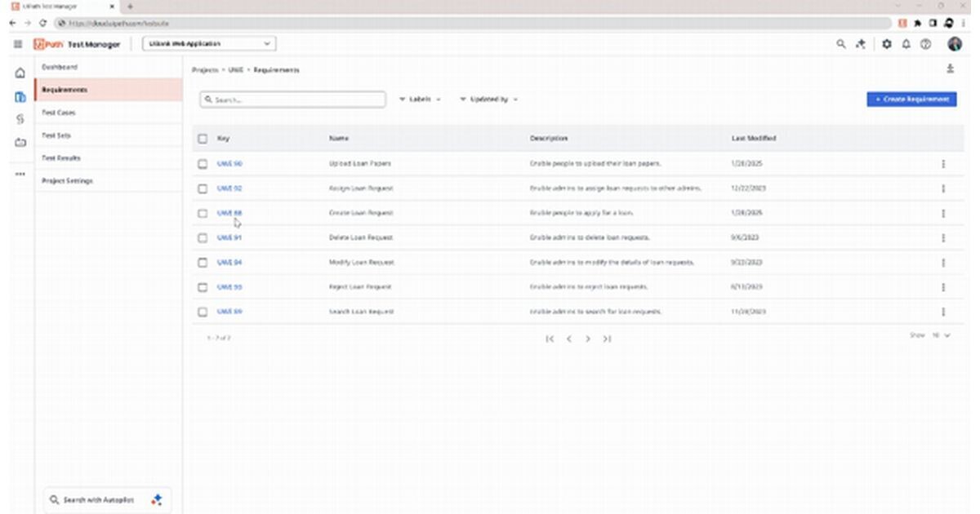The width and height of the screenshot is (980, 514).
Task: Click the Create Requirement button
Action: [x=911, y=100]
